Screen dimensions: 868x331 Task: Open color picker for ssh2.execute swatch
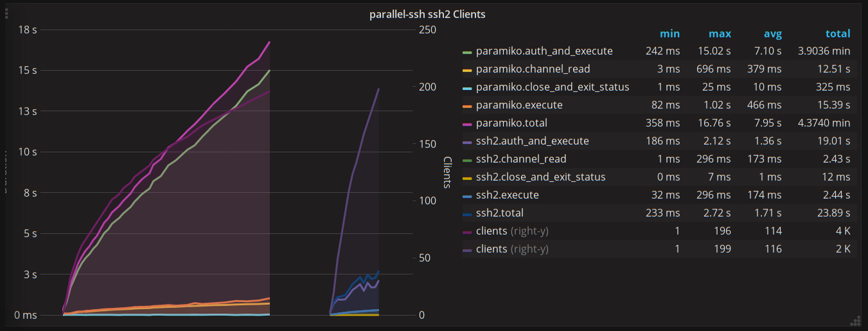pos(467,195)
